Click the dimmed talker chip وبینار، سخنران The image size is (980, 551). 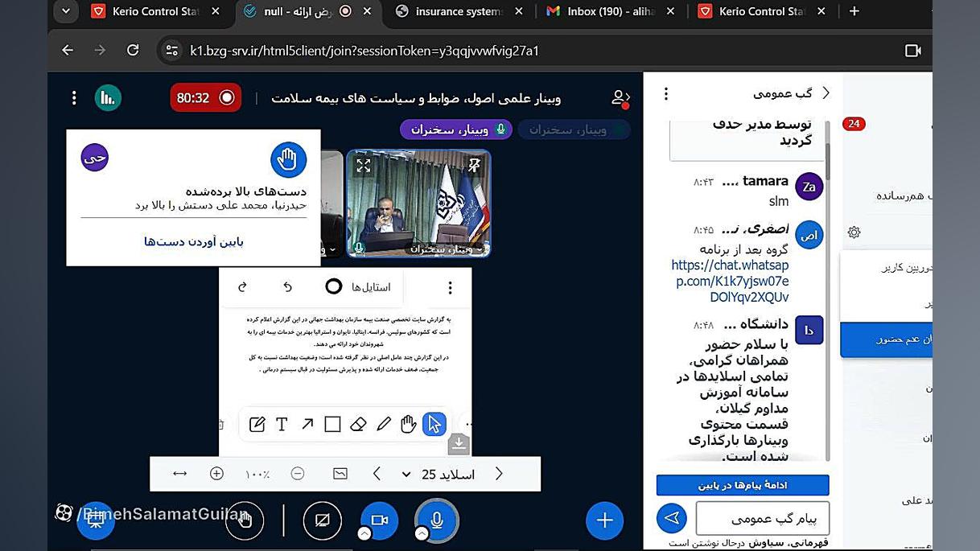(x=574, y=130)
